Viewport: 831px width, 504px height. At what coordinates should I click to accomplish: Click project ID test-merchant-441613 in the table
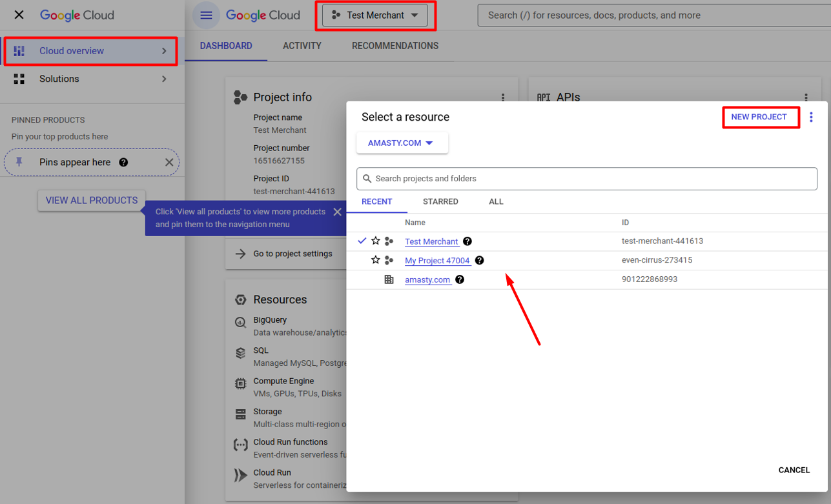click(662, 241)
